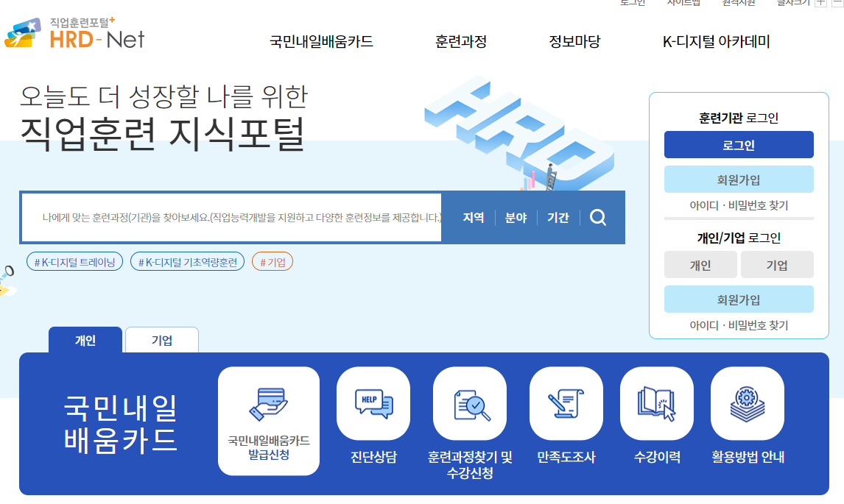Click the training course search field
This screenshot has height=504, width=844.
click(x=231, y=217)
